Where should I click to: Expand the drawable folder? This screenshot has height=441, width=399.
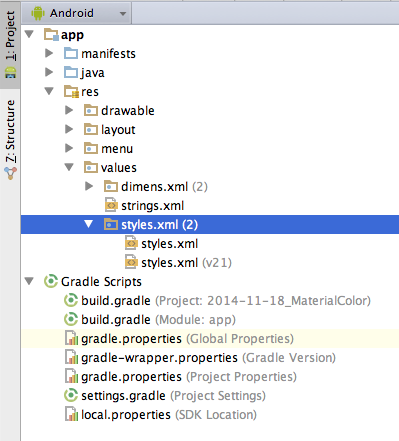coord(69,110)
